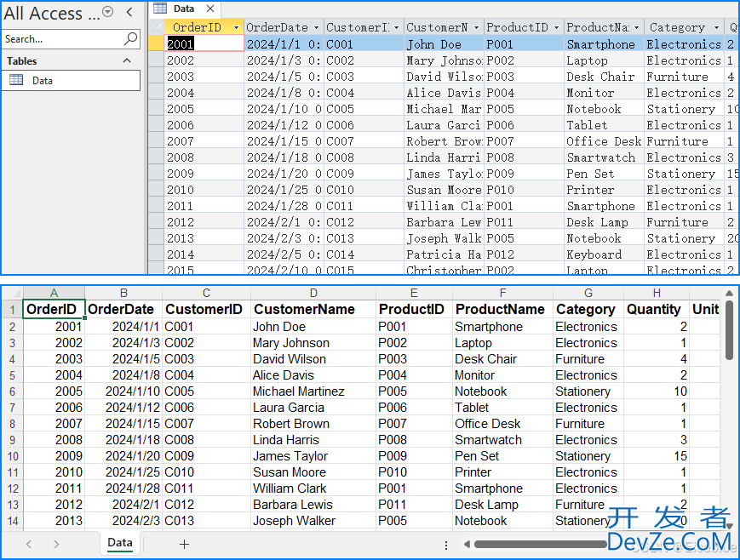Screen dimensions: 740x560
Task: Open the All Access Objects pane menu arrow
Action: pos(108,12)
